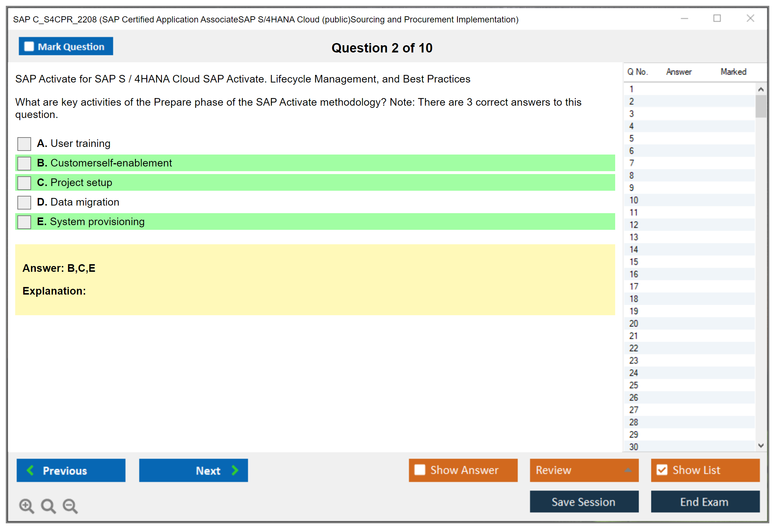Screen dimensions: 778x532
Task: Click the reset zoom magnifier icon
Action: coord(48,506)
